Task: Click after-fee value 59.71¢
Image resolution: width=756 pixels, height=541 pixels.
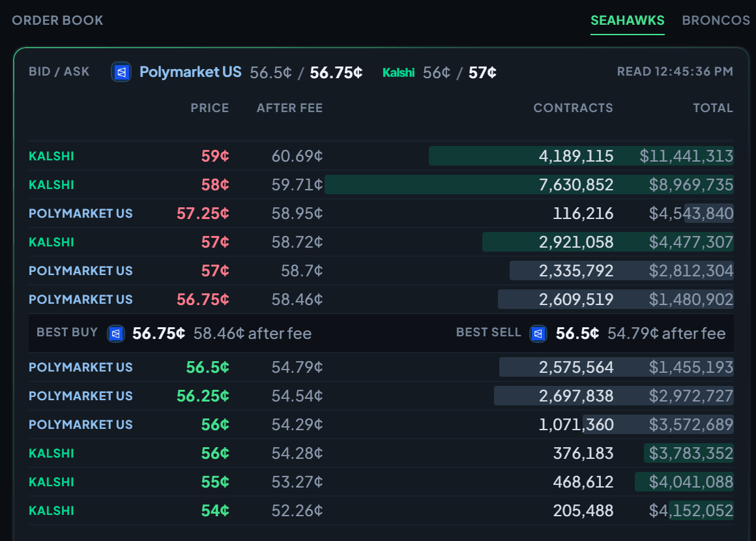Action: [297, 184]
